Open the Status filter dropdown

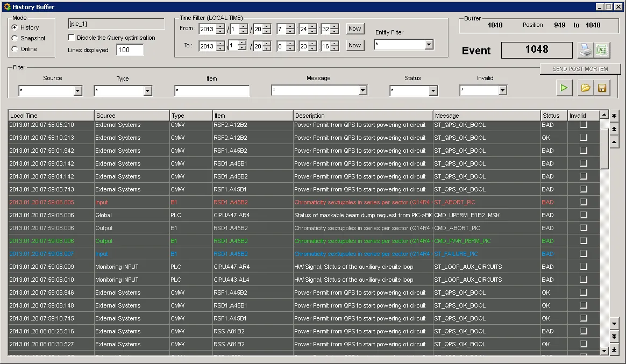coord(433,91)
